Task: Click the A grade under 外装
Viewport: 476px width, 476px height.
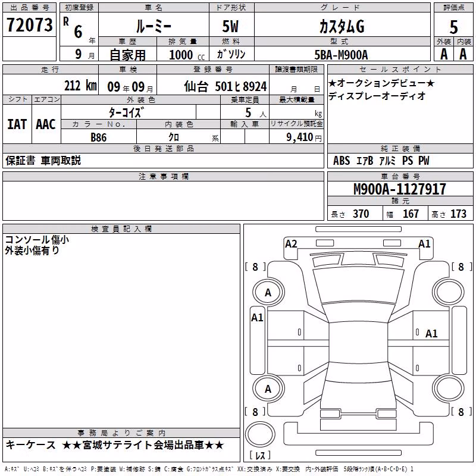Action: pos(444,54)
